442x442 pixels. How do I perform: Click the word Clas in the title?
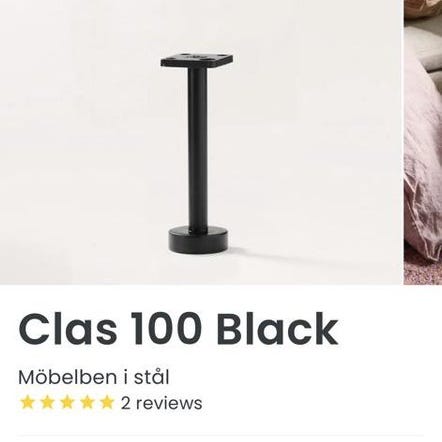68,328
